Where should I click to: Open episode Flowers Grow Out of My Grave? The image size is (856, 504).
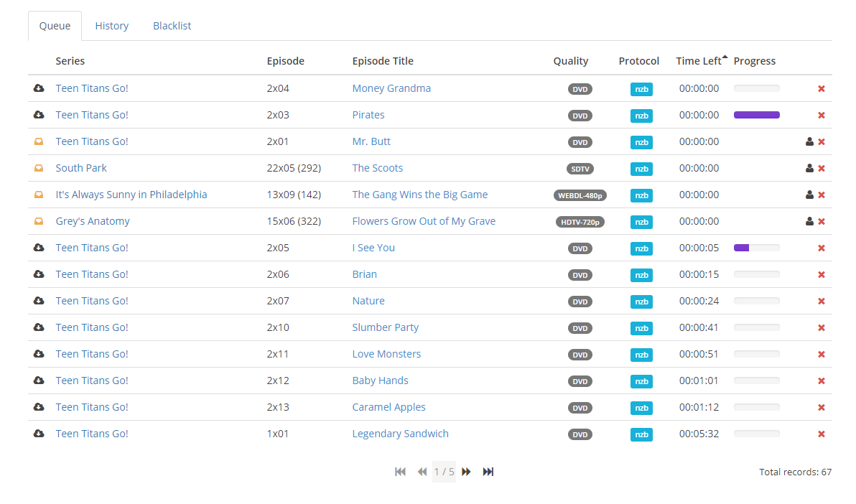point(424,221)
